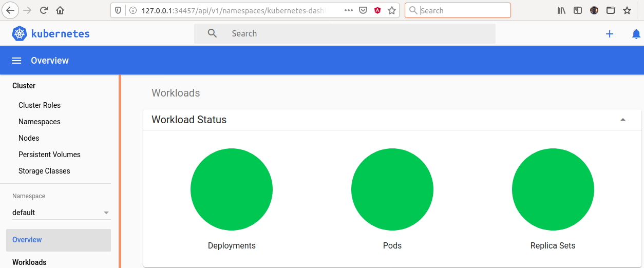Click the Replica Sets green status circle
This screenshot has width=644, height=268.
point(553,189)
